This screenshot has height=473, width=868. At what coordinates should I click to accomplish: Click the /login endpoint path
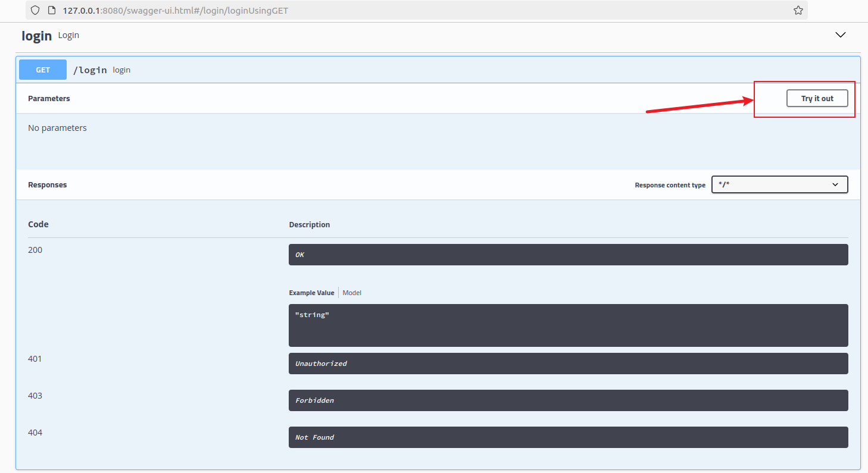pyautogui.click(x=90, y=70)
